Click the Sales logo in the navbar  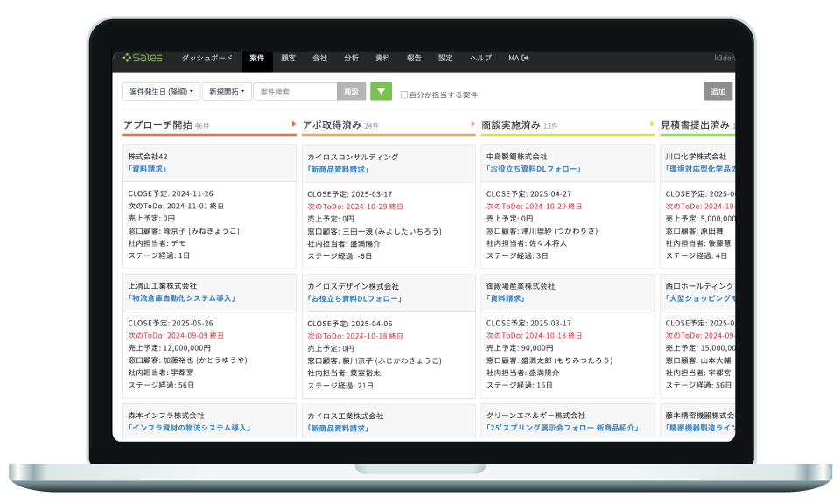click(x=143, y=59)
